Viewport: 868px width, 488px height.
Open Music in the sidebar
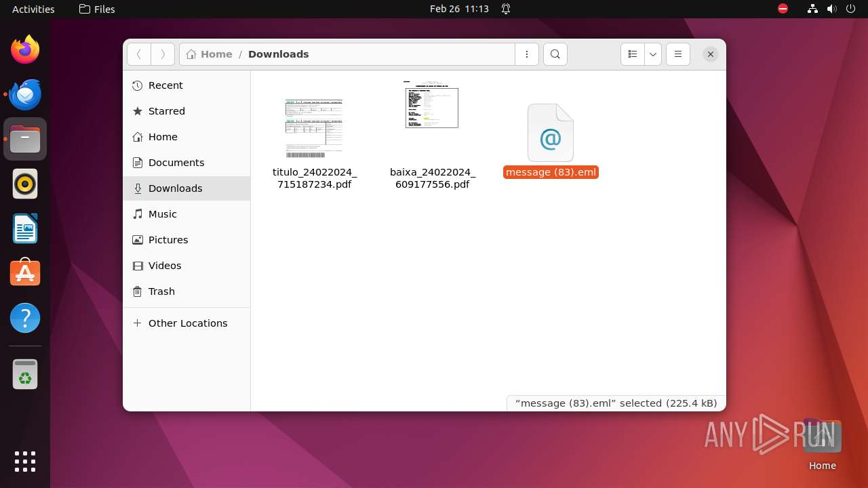click(x=186, y=214)
